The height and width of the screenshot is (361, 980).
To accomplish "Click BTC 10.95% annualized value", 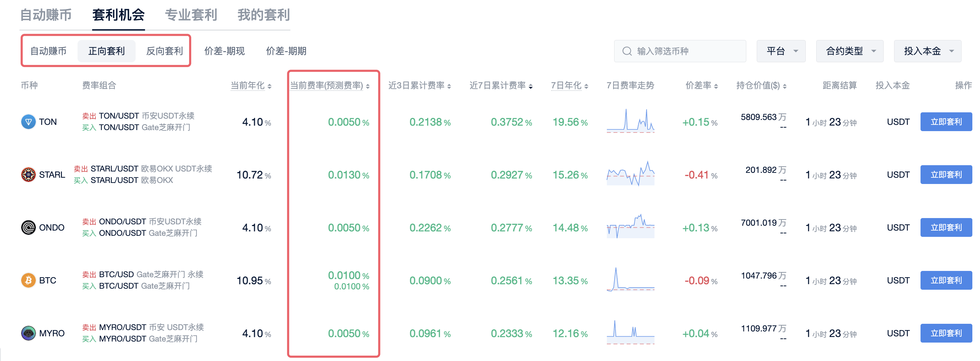I will click(254, 281).
